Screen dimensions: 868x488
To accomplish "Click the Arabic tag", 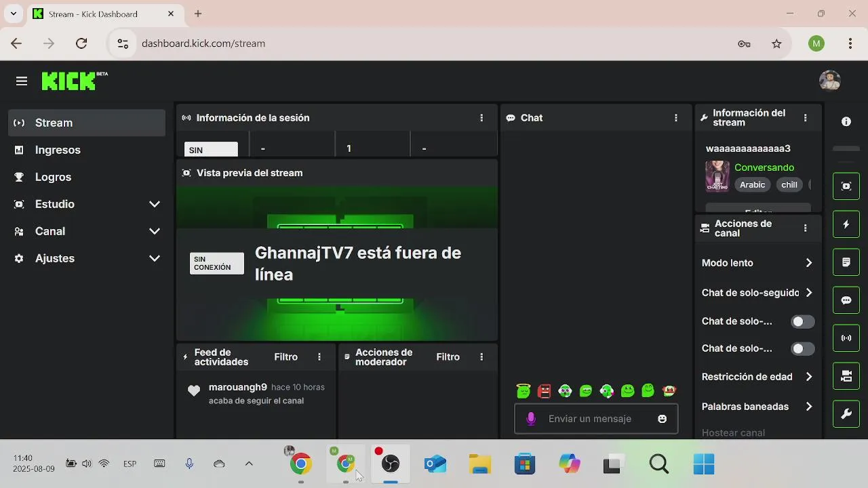I will coord(752,185).
